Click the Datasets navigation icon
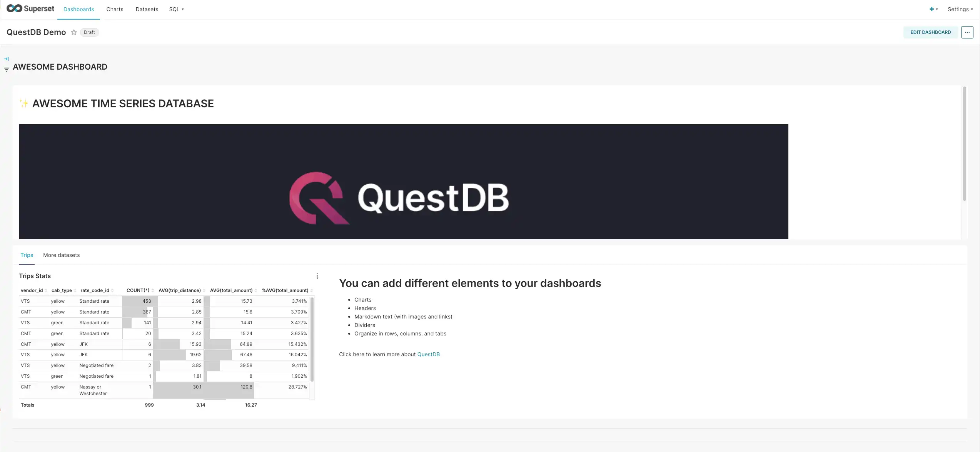This screenshot has height=452, width=980. click(x=146, y=9)
